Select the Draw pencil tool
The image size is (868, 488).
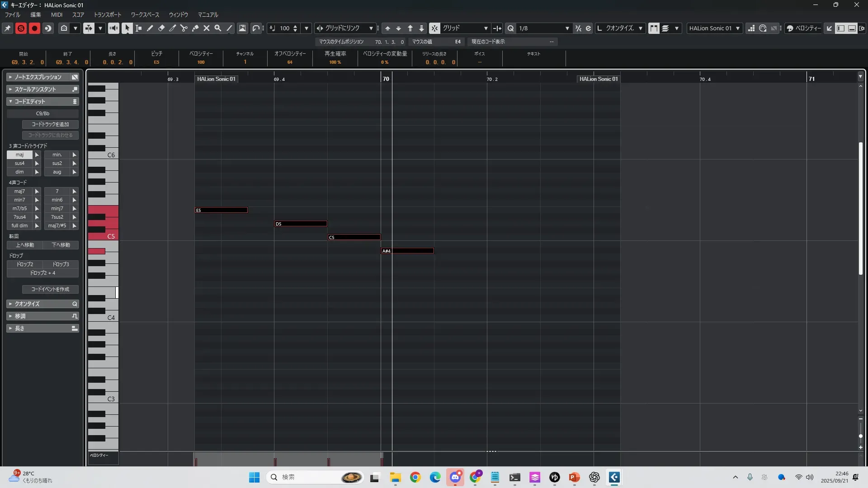click(150, 28)
